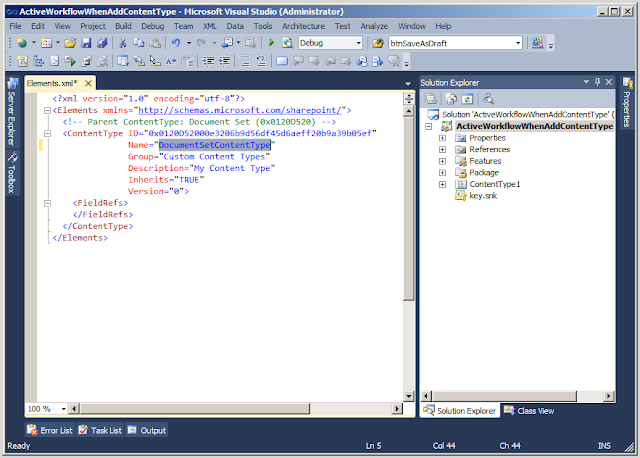
Task: Open the Toolbox side tab
Action: point(12,173)
